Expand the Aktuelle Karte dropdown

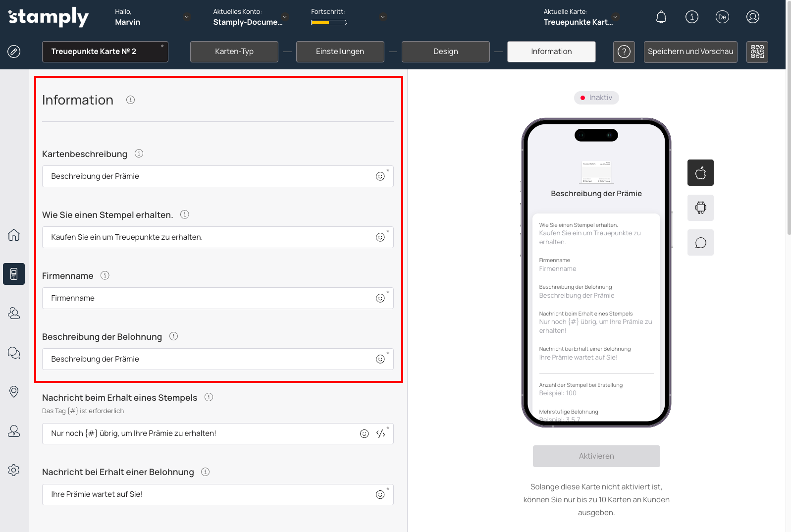click(615, 17)
